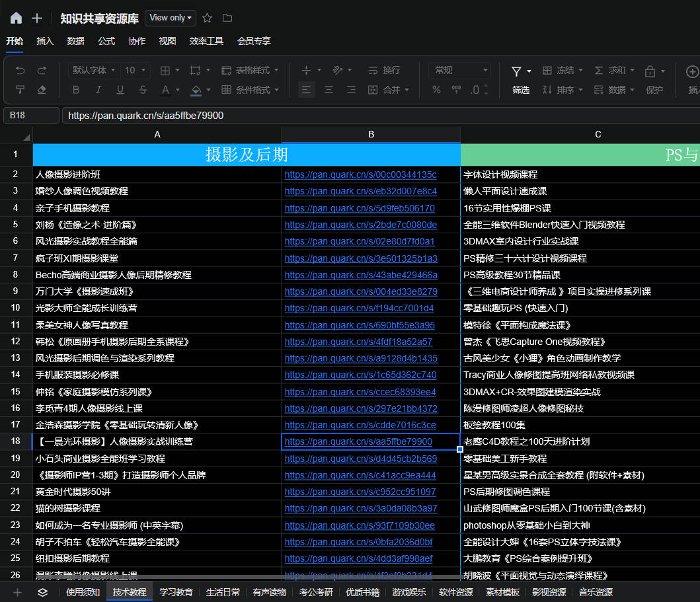
Task: Switch to the 学习教育 sheet tab
Action: 176,592
